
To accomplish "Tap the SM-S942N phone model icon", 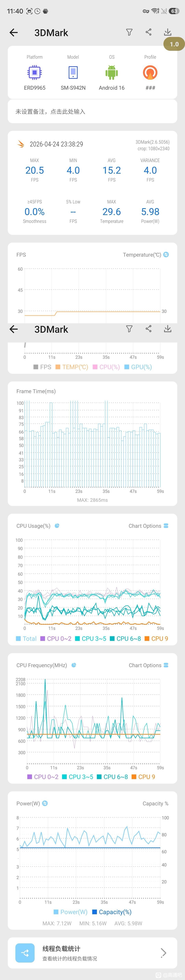I will [73, 72].
